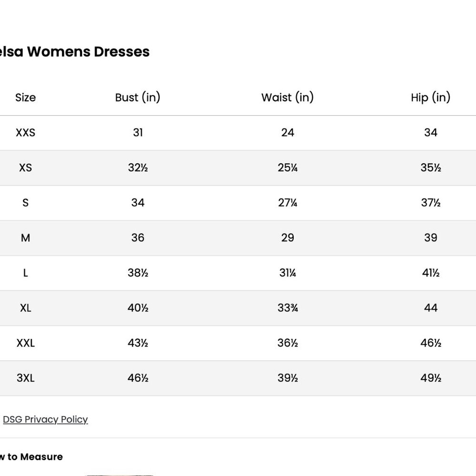Select the XS size row label
The image size is (476, 476).
(x=26, y=168)
